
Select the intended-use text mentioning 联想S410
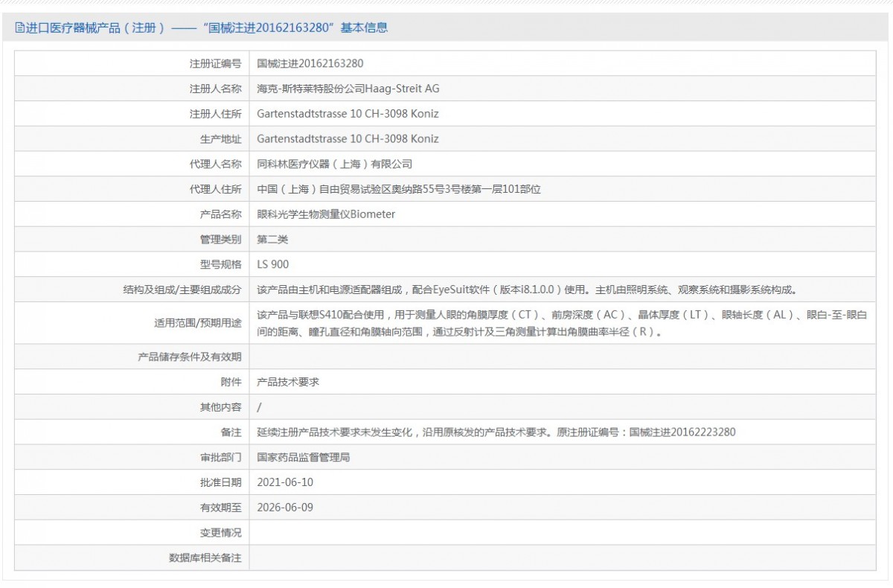click(562, 323)
